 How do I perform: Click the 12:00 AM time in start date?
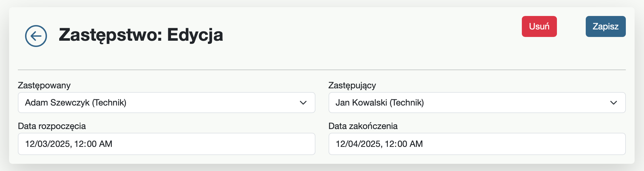(93, 144)
